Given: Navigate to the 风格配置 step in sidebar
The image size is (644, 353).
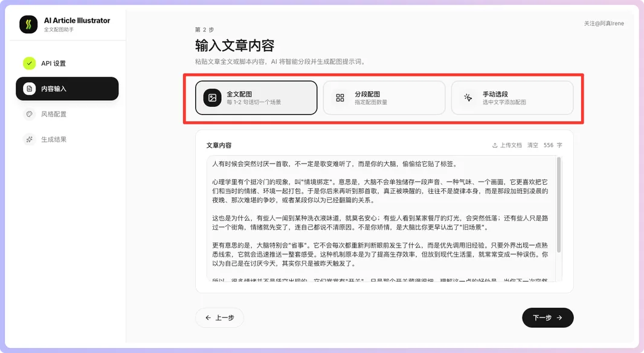Looking at the screenshot, I should [60, 114].
